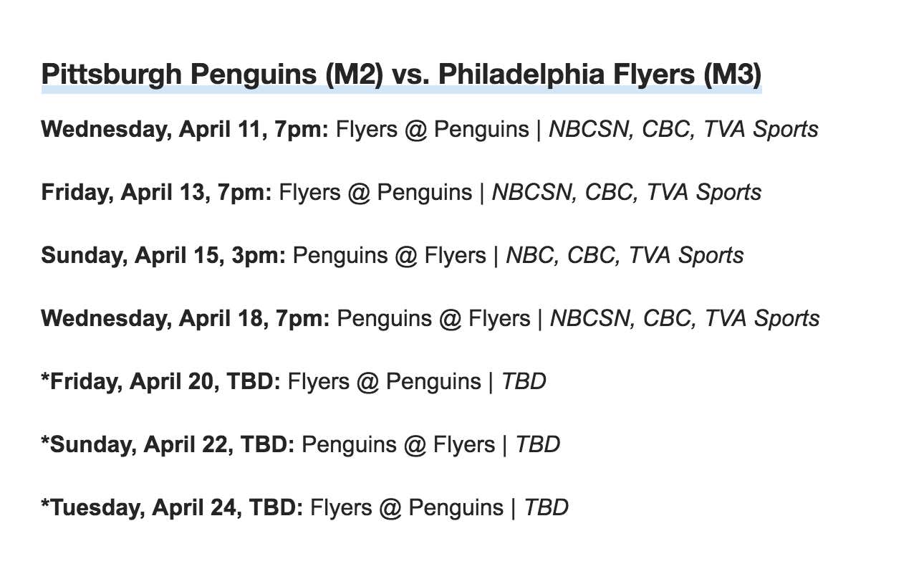Click the April 13 Flyers @ Penguins matchup
The image size is (924, 569).
(375, 193)
